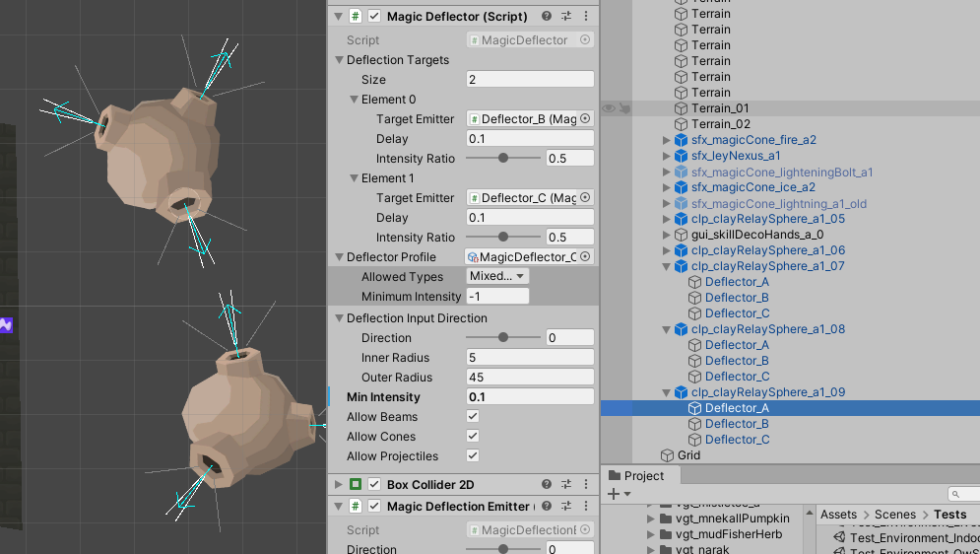Disable the Box Collider 2D component checkbox

374,484
